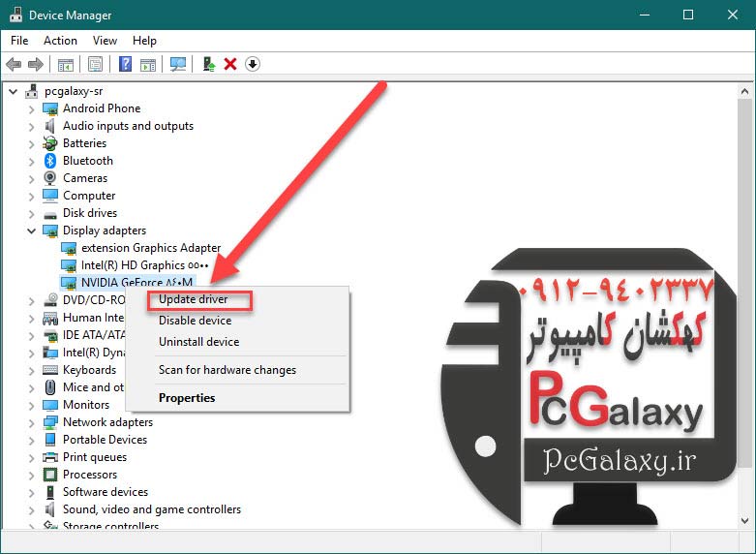Select the Sound, video and game controllers item
Image resolution: width=756 pixels, height=554 pixels.
[x=151, y=509]
